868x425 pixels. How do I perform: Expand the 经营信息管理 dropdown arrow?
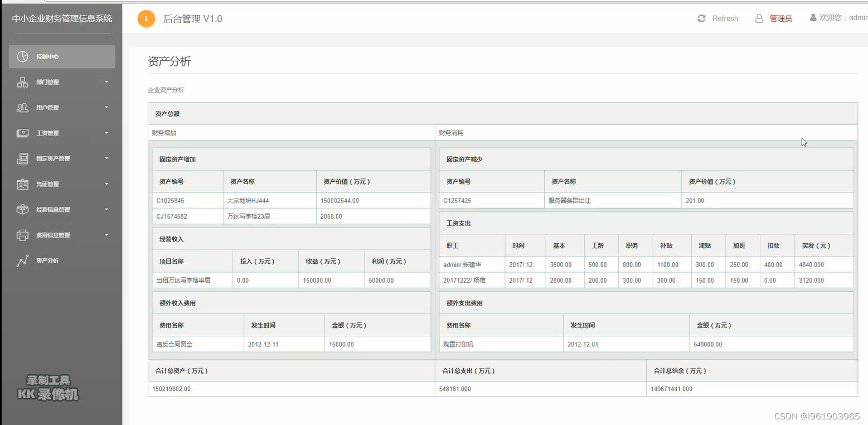tap(106, 210)
